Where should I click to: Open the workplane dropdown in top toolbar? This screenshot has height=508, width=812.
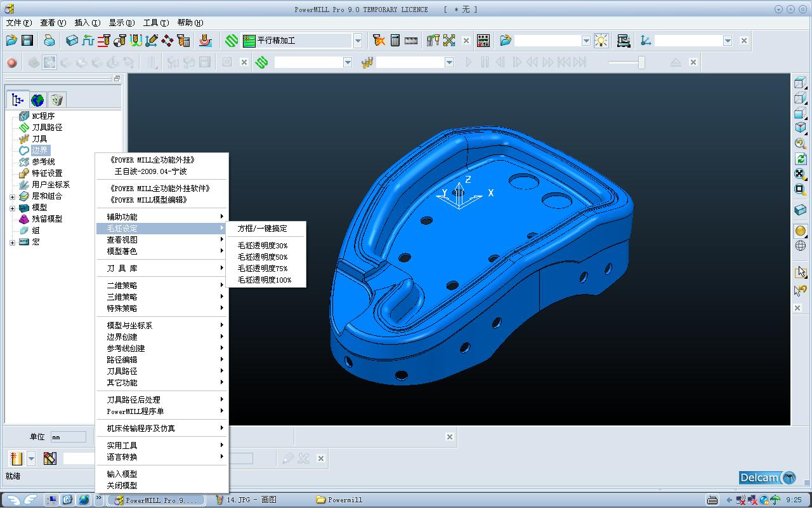point(728,41)
